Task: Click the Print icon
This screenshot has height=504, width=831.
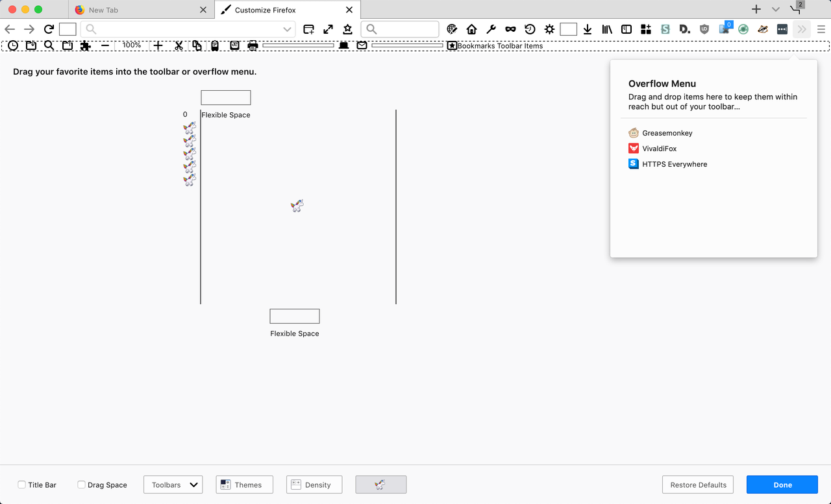Action: pos(253,45)
